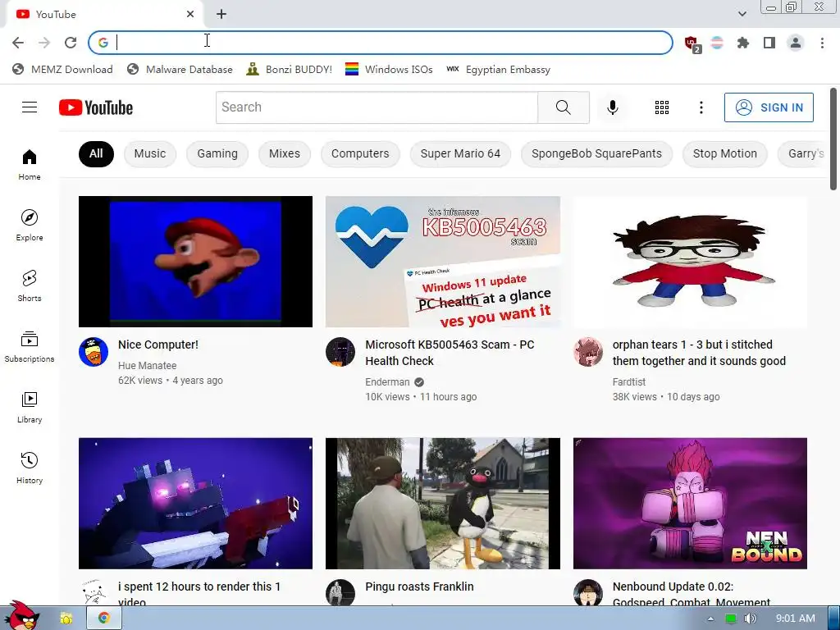Select the All filter chip
The image size is (840, 630).
tap(96, 153)
